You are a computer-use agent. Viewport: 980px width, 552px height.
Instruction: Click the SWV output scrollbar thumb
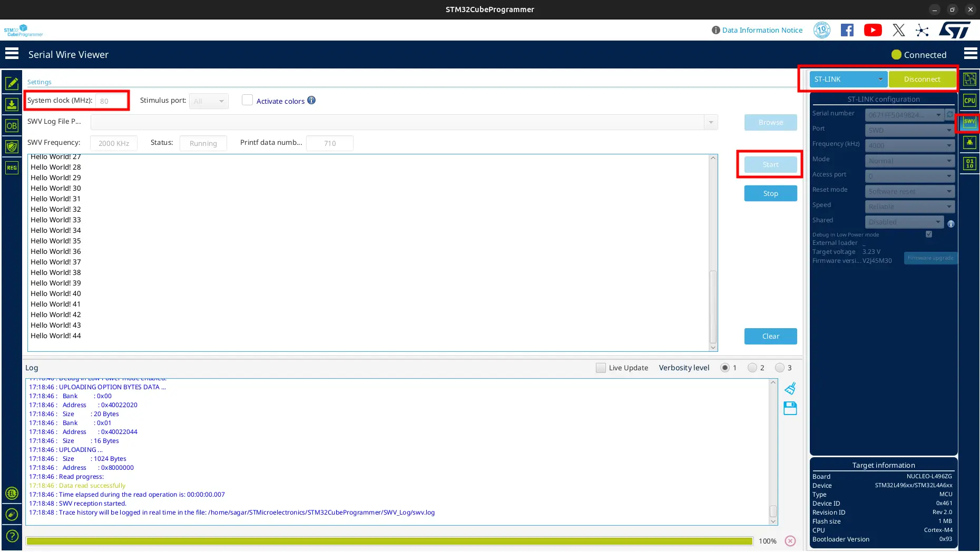[713, 307]
